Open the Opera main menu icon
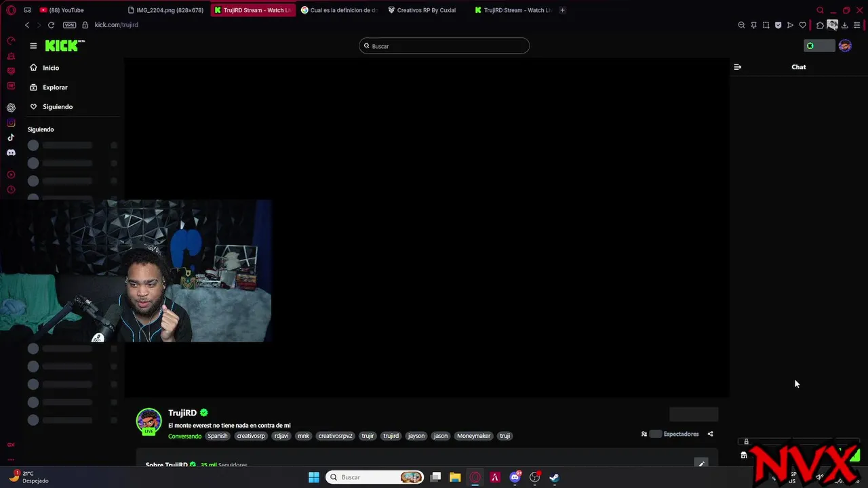The height and width of the screenshot is (488, 868). (x=11, y=10)
